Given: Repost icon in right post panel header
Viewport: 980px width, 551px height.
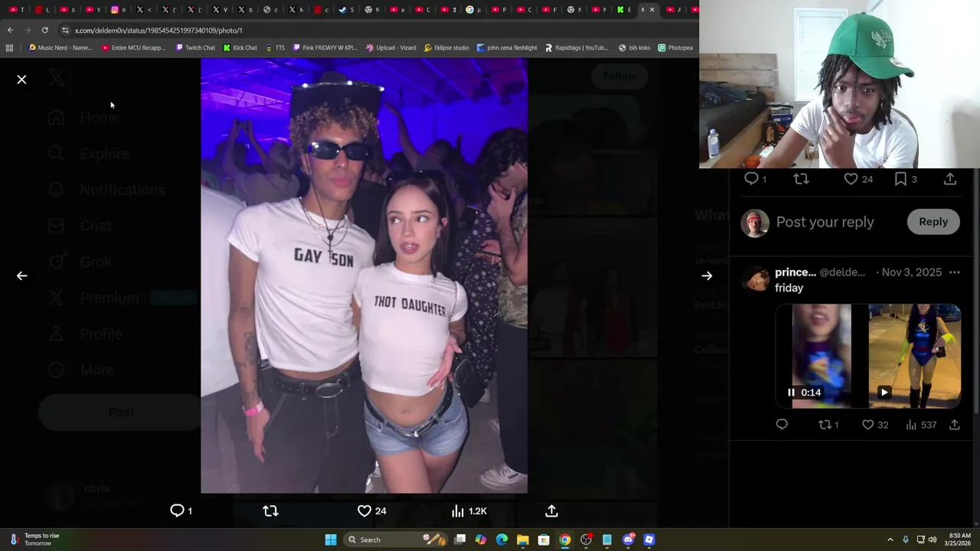Looking at the screenshot, I should coord(801,178).
